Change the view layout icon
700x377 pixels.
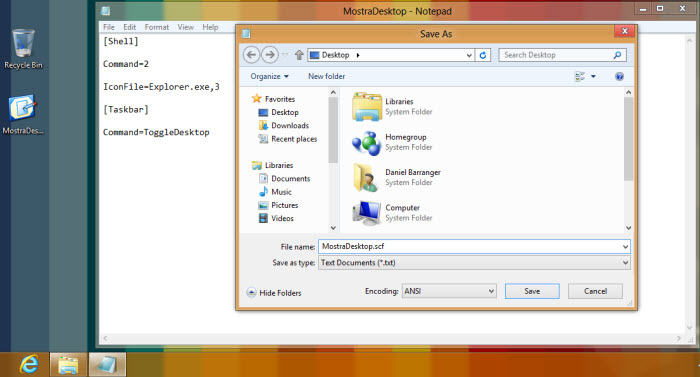click(580, 76)
